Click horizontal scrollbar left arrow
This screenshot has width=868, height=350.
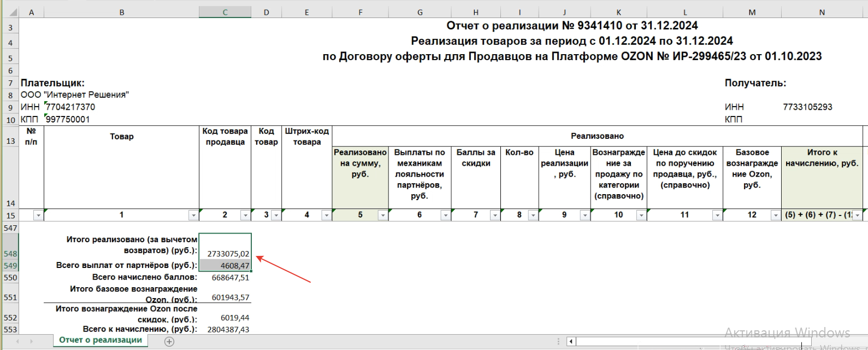571,342
